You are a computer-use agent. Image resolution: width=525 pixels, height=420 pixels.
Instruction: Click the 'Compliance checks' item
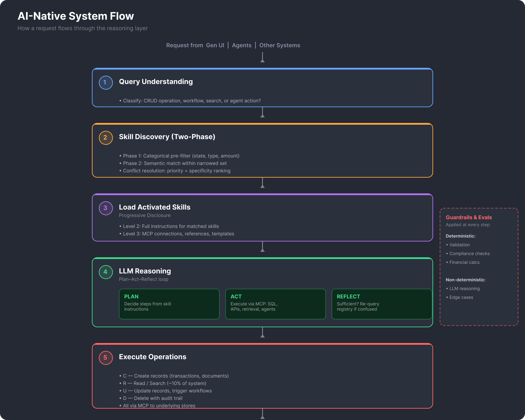tap(468, 254)
